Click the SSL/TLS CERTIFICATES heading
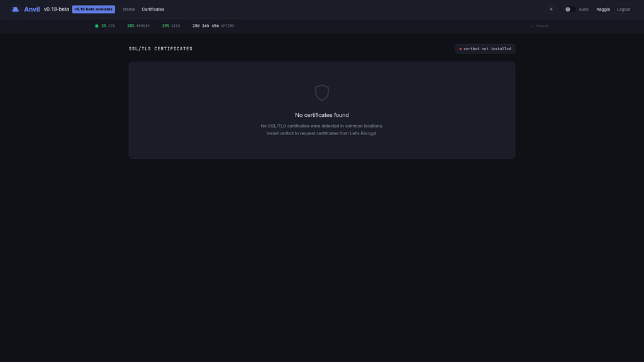This screenshot has height=362, width=644. [x=160, y=49]
